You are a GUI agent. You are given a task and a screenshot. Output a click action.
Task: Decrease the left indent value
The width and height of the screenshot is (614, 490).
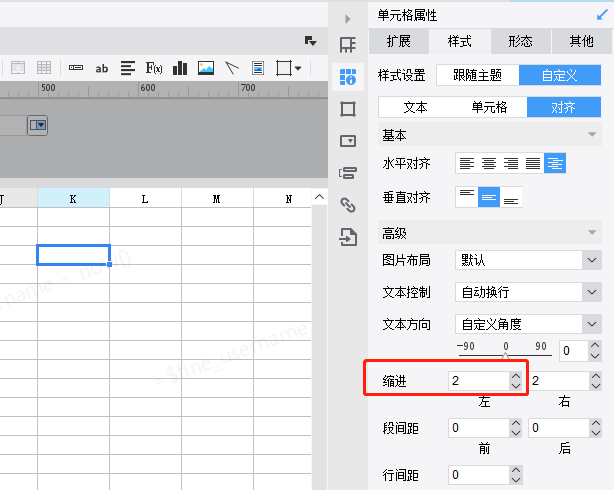coord(516,386)
